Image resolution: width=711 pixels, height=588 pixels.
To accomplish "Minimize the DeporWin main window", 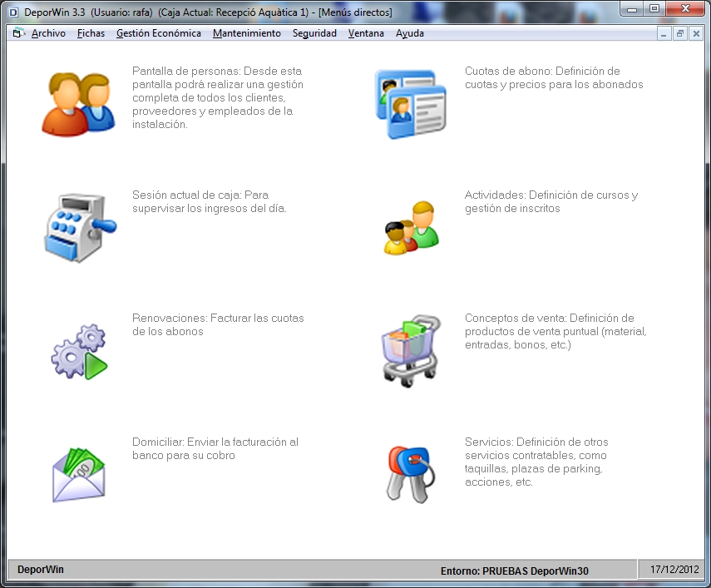I will (x=632, y=8).
